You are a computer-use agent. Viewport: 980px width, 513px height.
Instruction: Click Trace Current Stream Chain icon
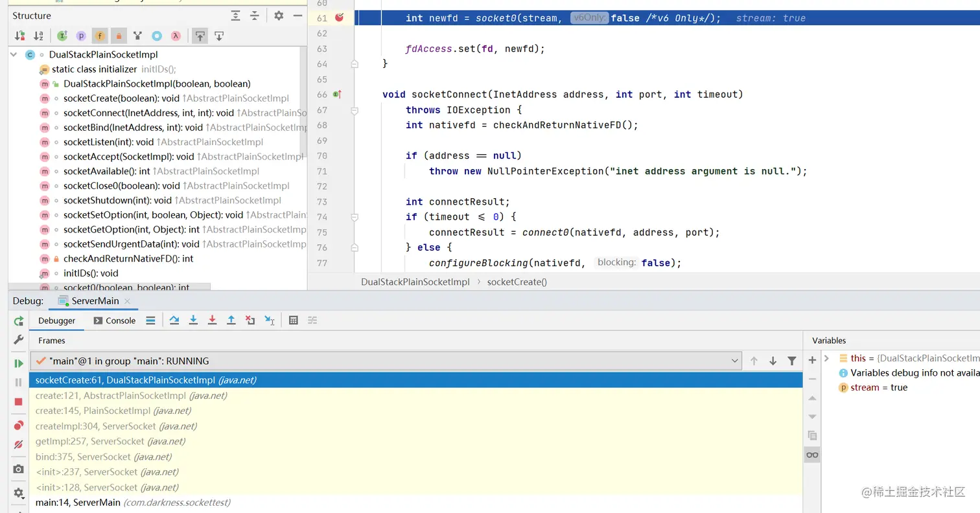(x=312, y=320)
